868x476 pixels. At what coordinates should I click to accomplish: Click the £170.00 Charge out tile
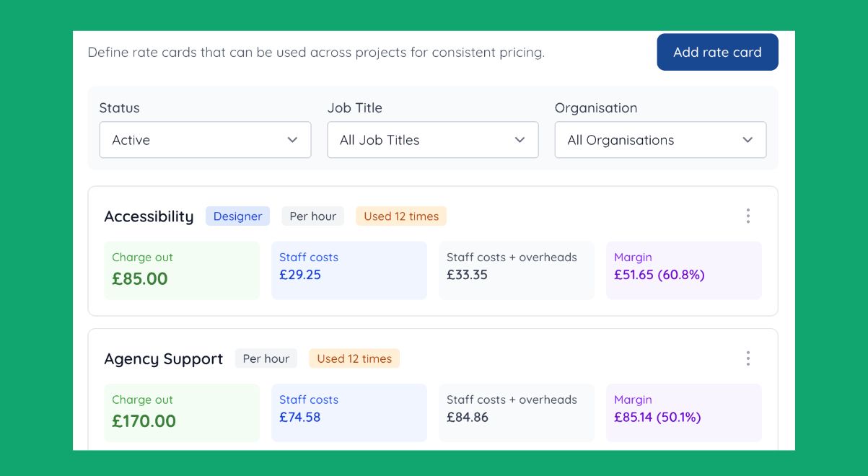181,413
